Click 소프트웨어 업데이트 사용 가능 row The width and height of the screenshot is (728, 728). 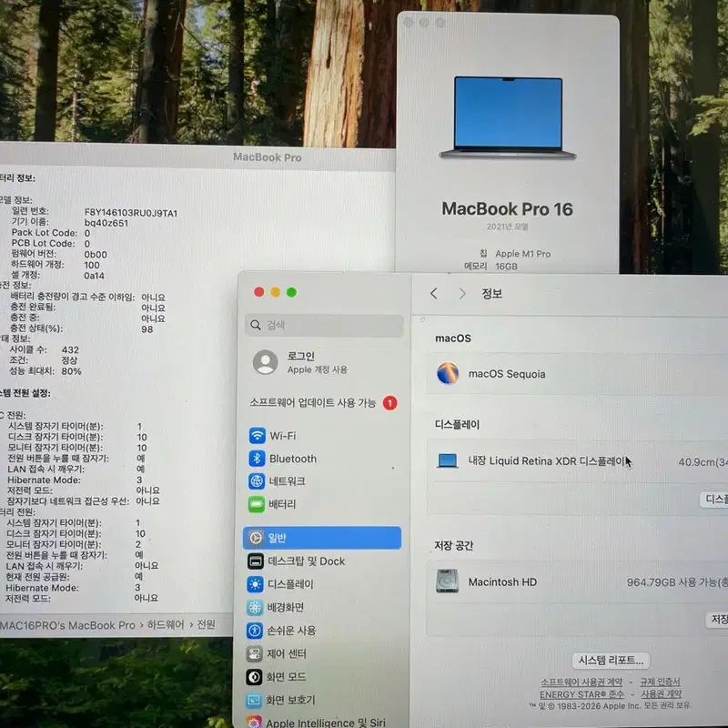[324, 403]
